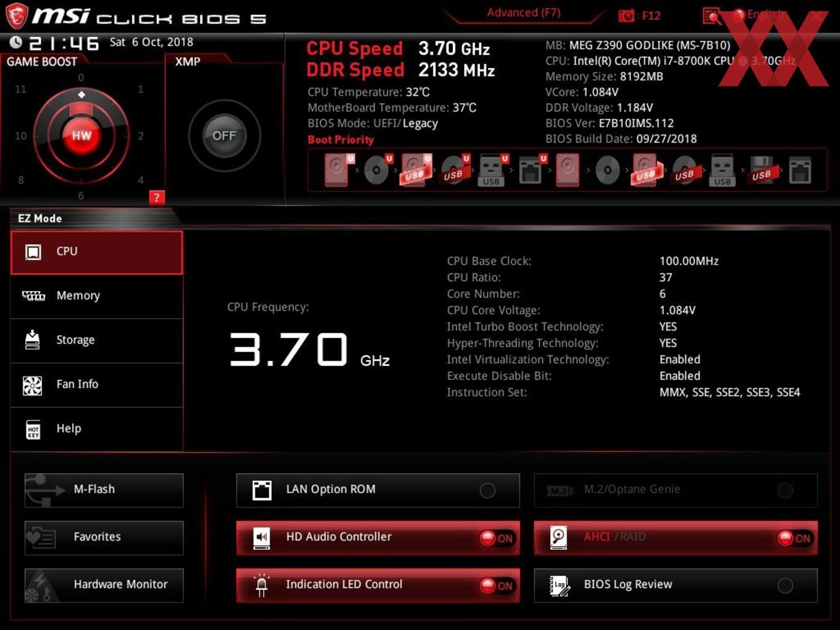Select USB key boot device without badge

[x=722, y=170]
